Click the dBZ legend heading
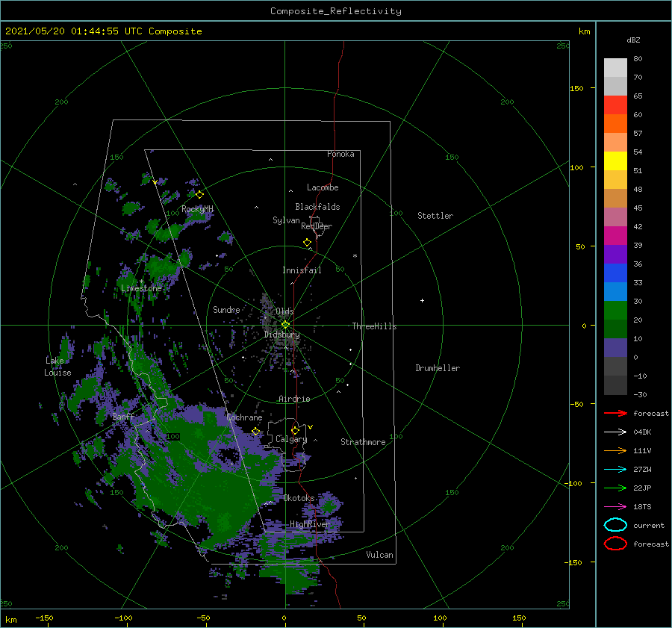Viewport: 672px width, 628px height. [x=633, y=40]
